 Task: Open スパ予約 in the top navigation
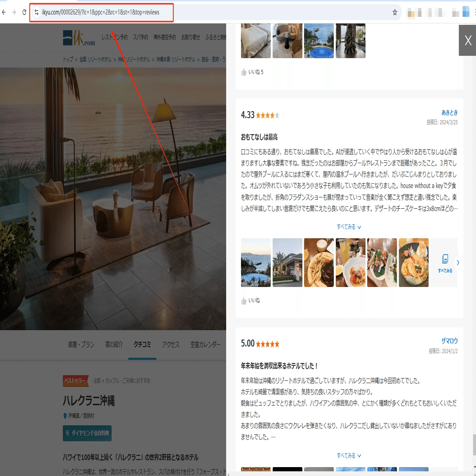coord(140,37)
